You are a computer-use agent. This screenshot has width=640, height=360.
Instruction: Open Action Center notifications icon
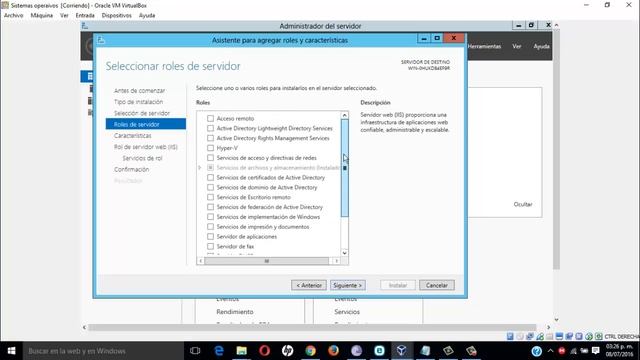point(596,351)
